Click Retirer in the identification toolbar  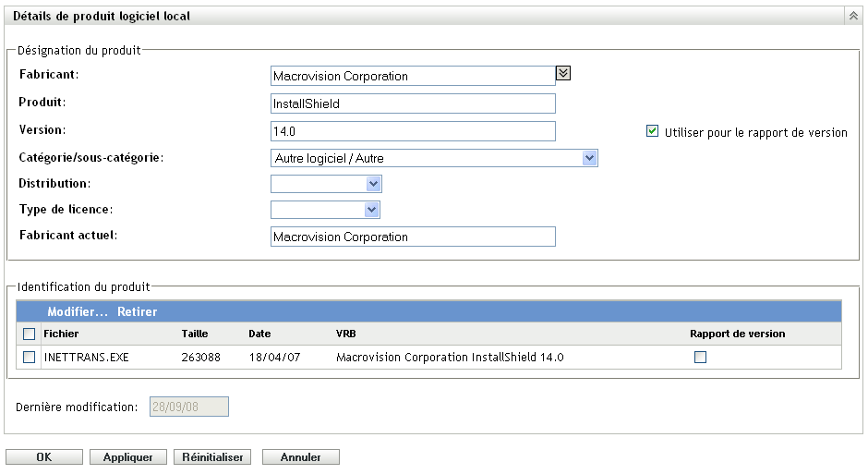pyautogui.click(x=137, y=312)
